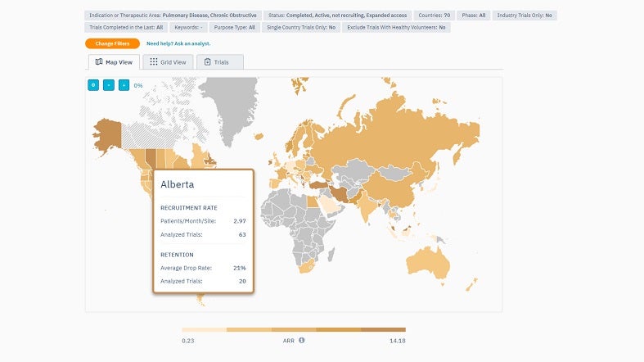Viewport: 644px width, 362px height.
Task: Click the gear map control button
Action: click(92, 85)
